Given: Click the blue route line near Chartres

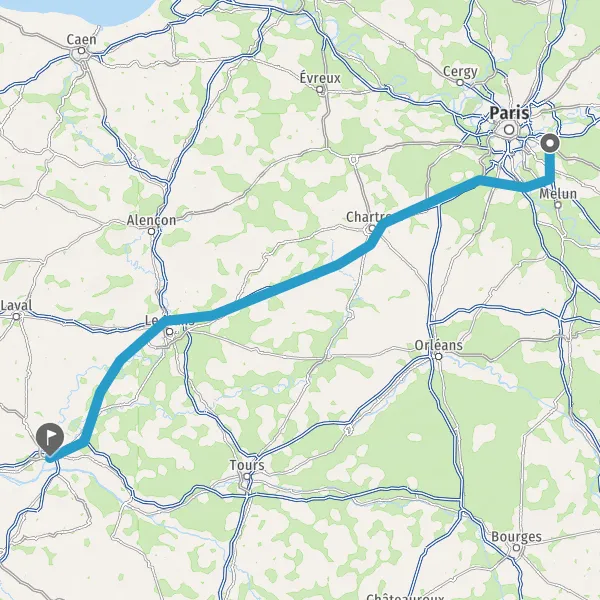Looking at the screenshot, I should [x=377, y=233].
